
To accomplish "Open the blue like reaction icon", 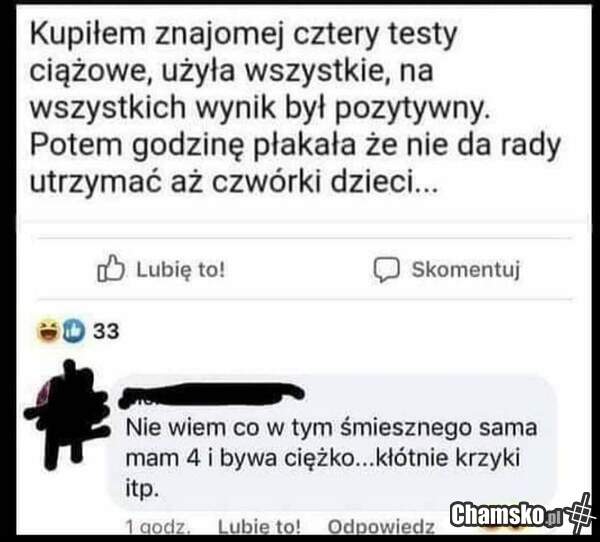I will tap(73, 330).
